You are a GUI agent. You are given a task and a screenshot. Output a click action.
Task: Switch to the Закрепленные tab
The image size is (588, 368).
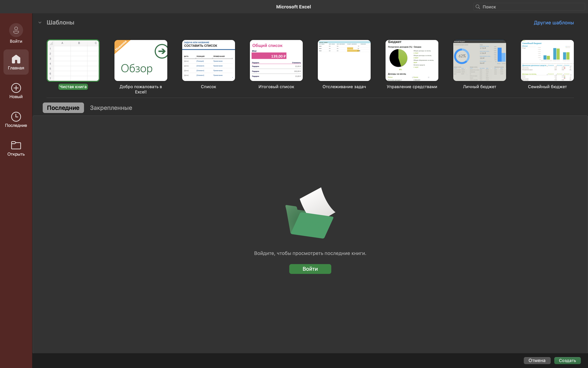[x=111, y=108]
